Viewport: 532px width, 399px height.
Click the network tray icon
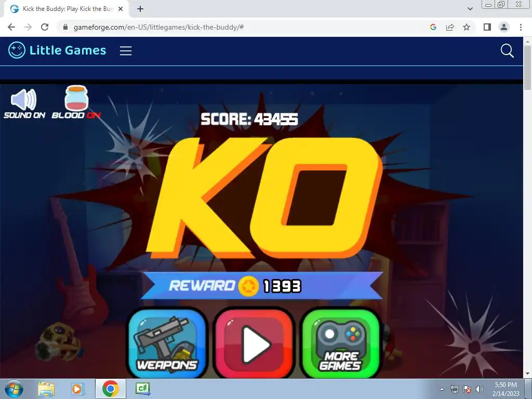(x=454, y=389)
